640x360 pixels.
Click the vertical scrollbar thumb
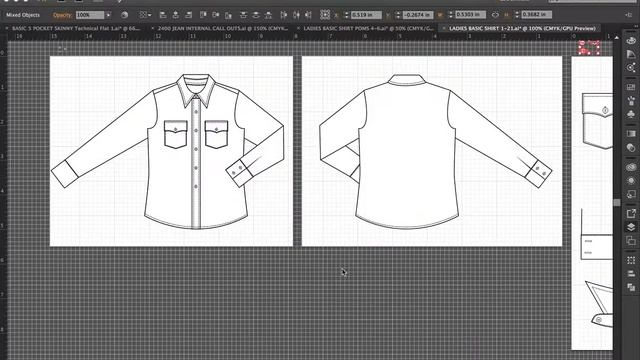(x=617, y=202)
